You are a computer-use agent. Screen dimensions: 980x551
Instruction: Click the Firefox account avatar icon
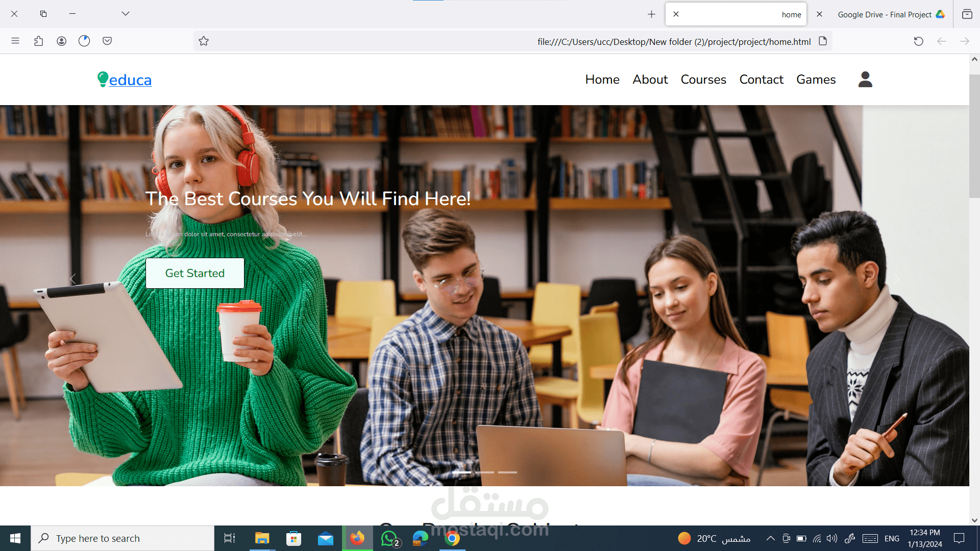click(61, 41)
